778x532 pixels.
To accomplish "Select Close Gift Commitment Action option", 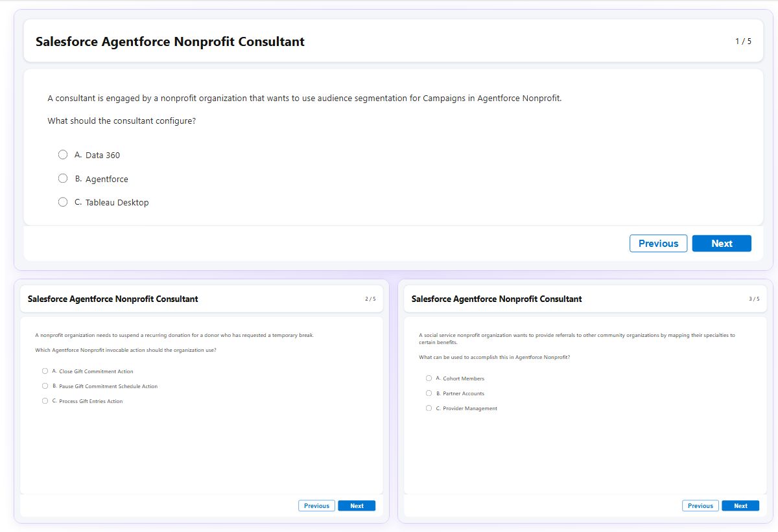I will (45, 371).
